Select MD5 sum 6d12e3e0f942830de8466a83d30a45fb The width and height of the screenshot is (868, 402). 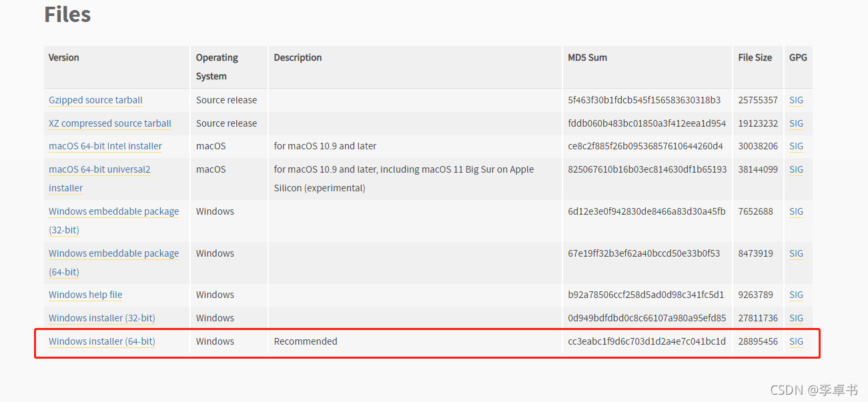click(646, 211)
